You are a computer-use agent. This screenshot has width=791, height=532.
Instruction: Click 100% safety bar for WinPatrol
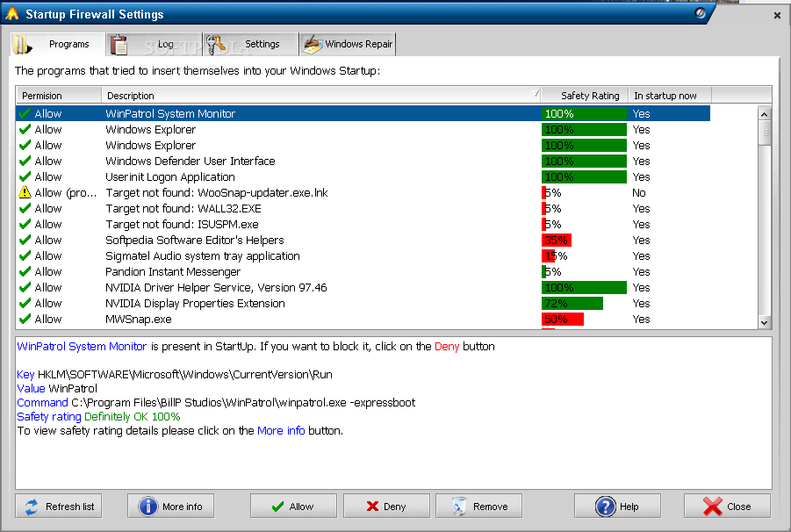point(584,113)
